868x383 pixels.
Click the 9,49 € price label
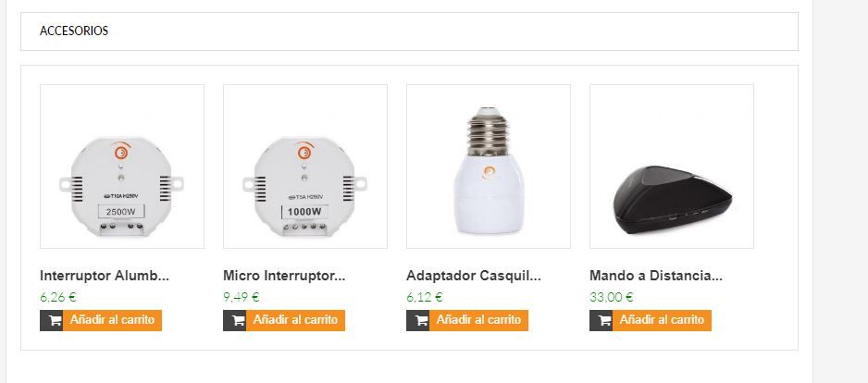click(x=242, y=297)
